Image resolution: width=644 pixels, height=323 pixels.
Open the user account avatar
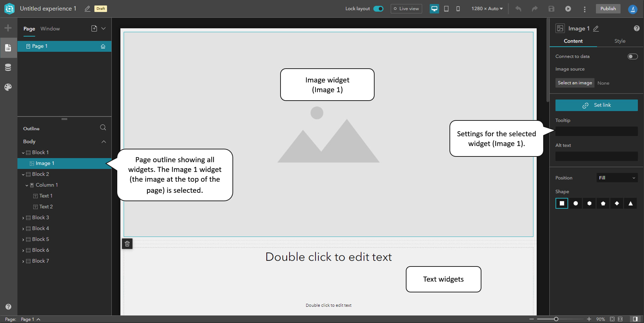(633, 9)
